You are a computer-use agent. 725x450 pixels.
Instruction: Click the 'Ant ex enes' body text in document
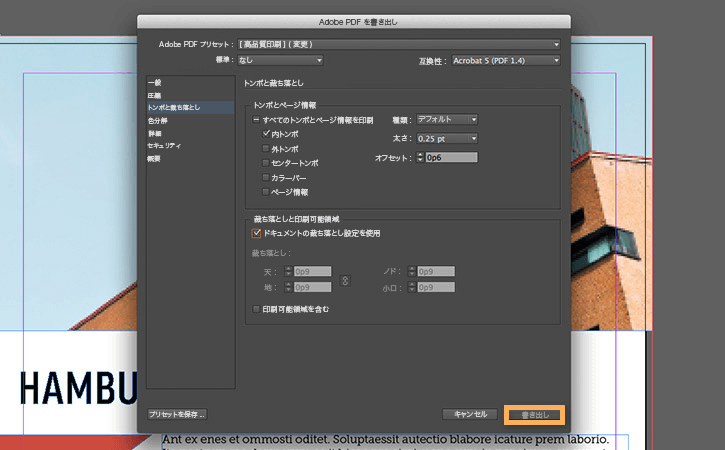[385, 439]
